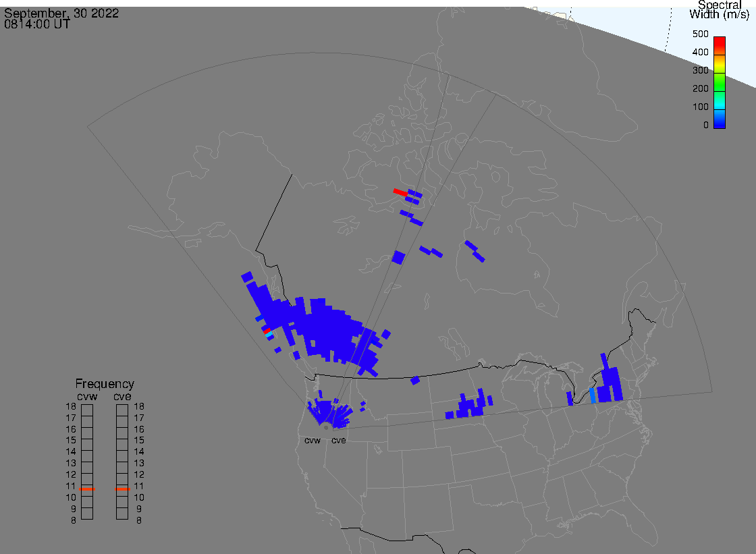
Task: Click the 'Spectral Width (m/s)' title
Action: click(720, 9)
